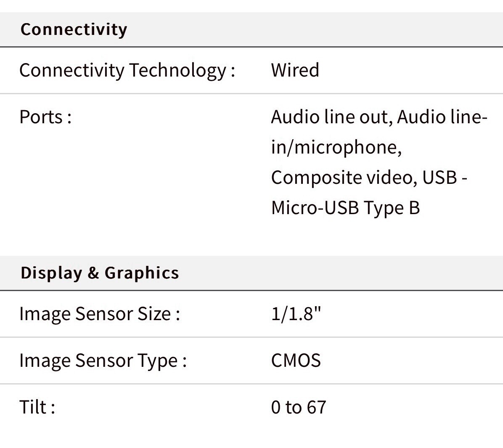Click the CMOS value
The height and width of the screenshot is (448, 503).
(x=296, y=361)
